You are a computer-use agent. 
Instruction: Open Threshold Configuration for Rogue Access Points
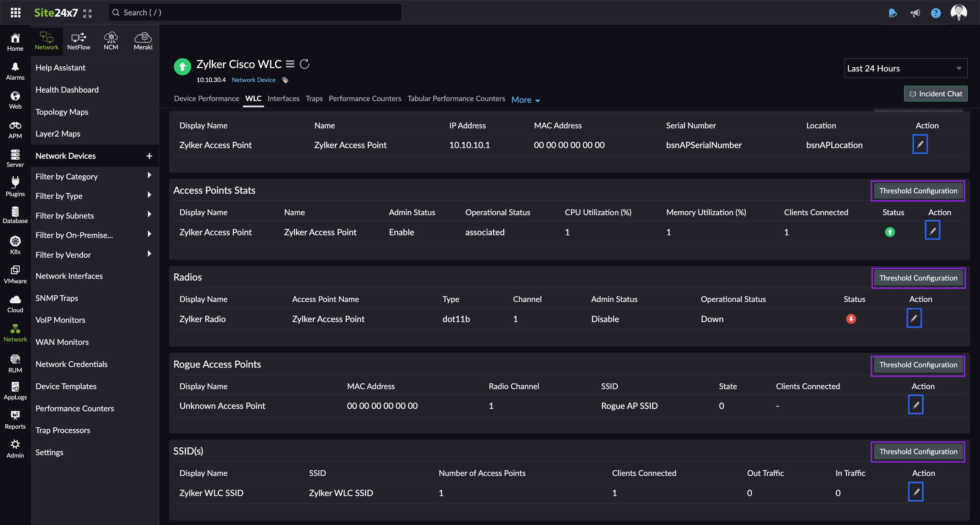[x=918, y=365]
